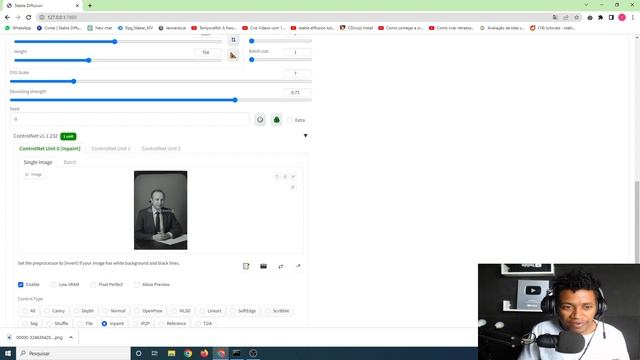Send dimensions with the upward arrow icon

[x=298, y=266]
